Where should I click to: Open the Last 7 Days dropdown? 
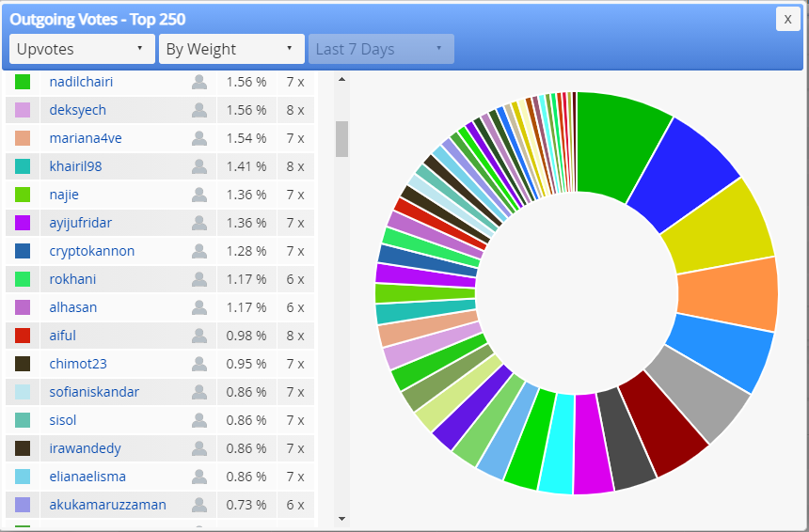[381, 49]
